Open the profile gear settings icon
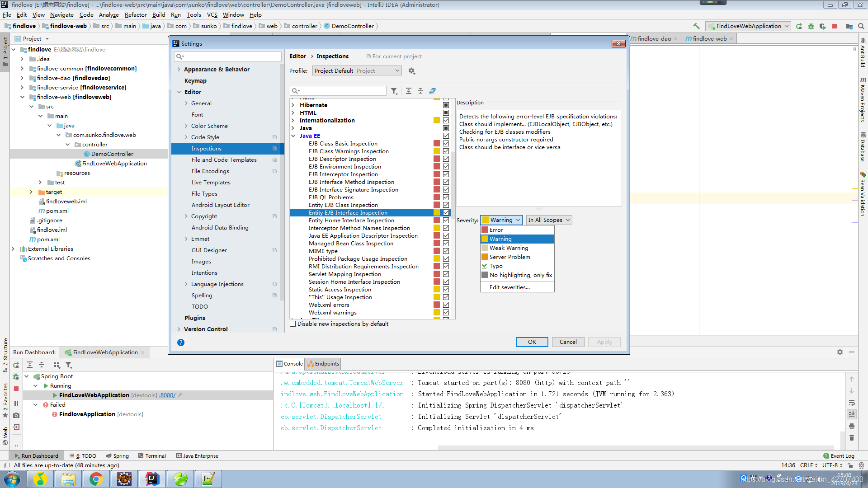 pyautogui.click(x=411, y=71)
